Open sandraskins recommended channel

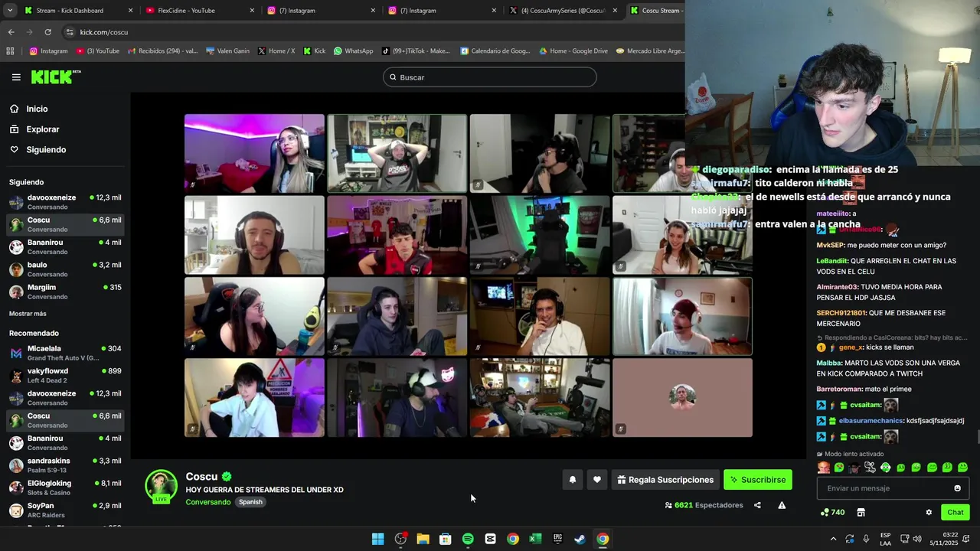pyautogui.click(x=65, y=465)
